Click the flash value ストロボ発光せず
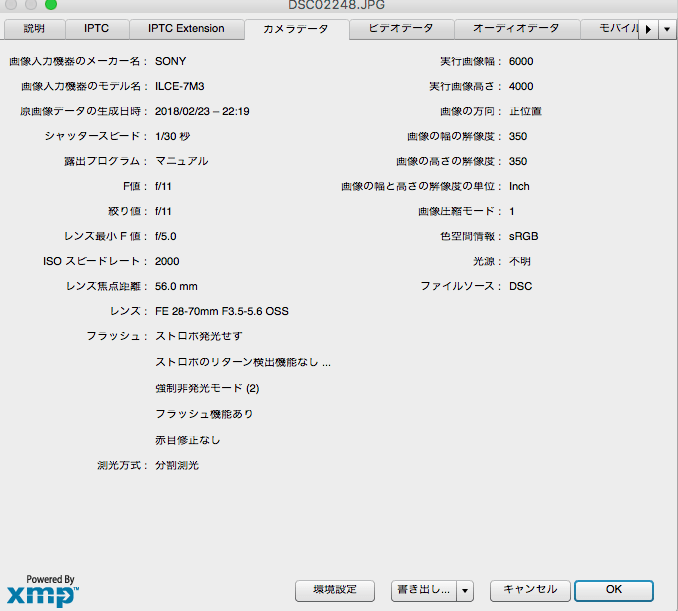The width and height of the screenshot is (678, 611). pos(198,336)
